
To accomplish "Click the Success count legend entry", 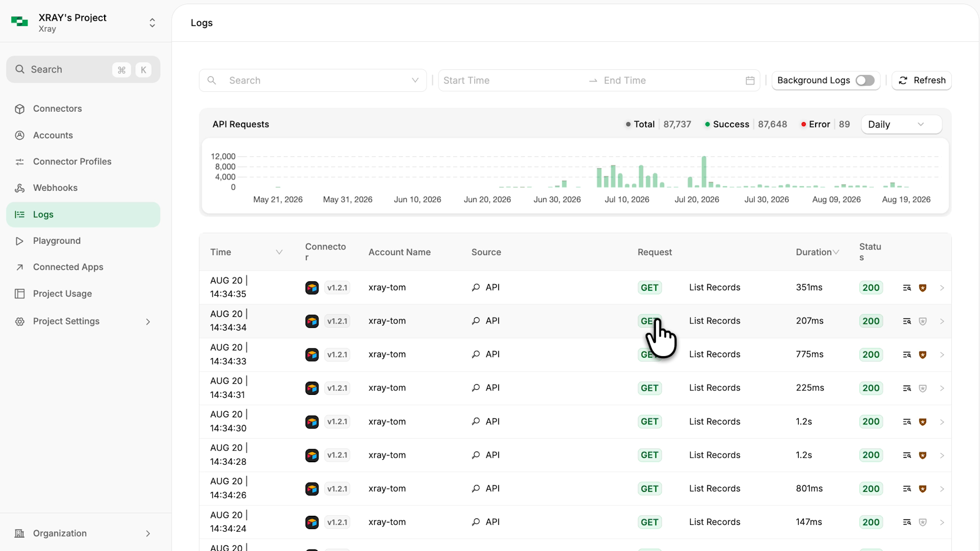I will (746, 124).
